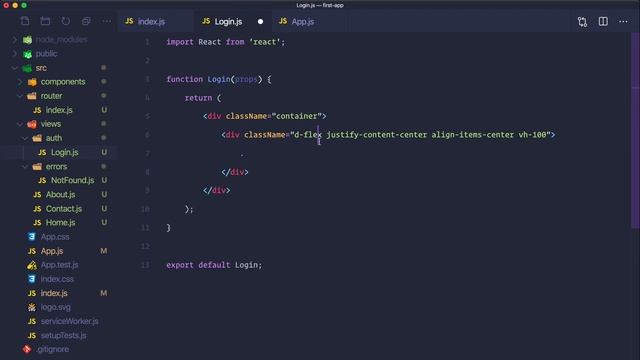This screenshot has height=360, width=640.
Task: Open Home.js file
Action: click(x=59, y=223)
